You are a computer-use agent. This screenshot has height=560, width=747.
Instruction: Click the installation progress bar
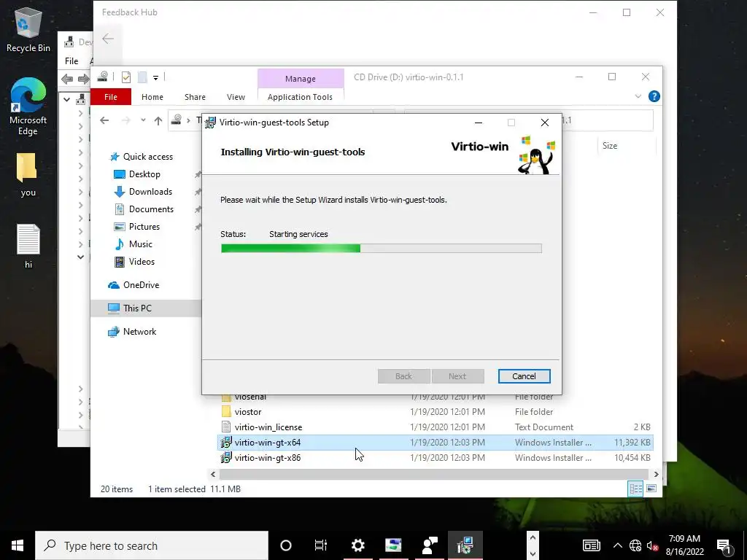[x=381, y=248]
